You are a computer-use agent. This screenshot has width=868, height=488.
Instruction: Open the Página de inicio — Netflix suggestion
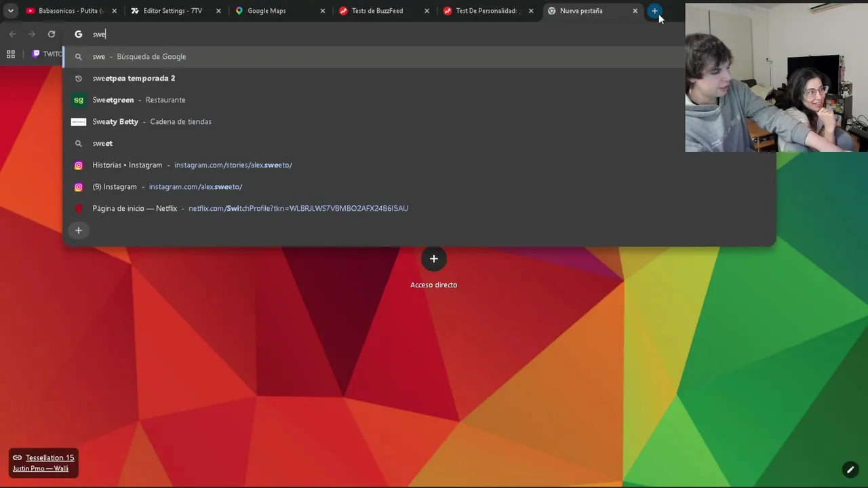pos(419,209)
